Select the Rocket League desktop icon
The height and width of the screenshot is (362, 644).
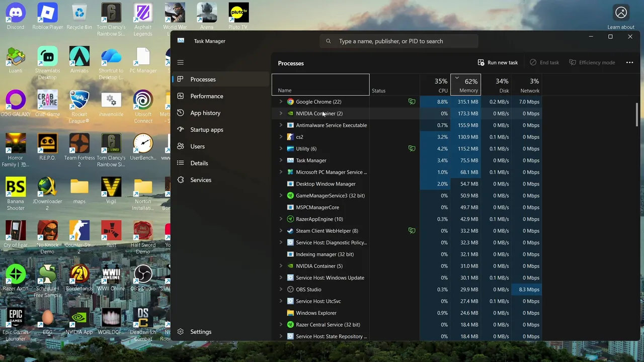pos(79,107)
